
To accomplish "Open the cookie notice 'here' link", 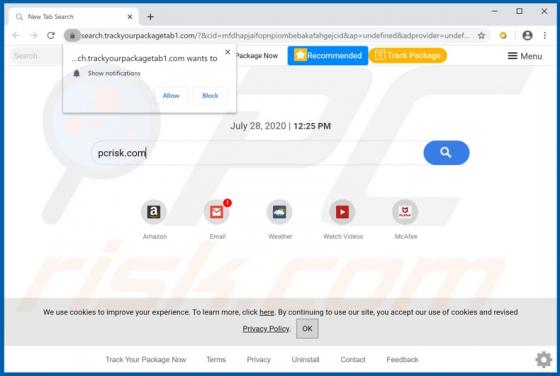I will 266,312.
